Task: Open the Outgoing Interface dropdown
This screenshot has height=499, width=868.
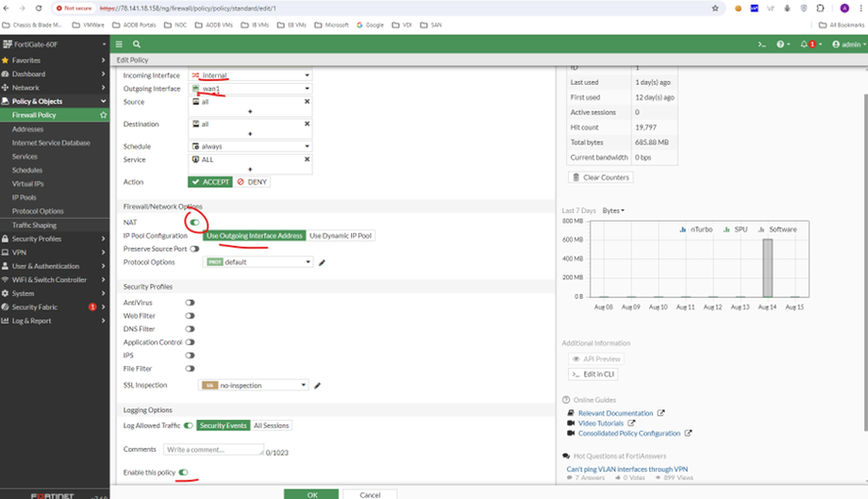Action: click(250, 89)
